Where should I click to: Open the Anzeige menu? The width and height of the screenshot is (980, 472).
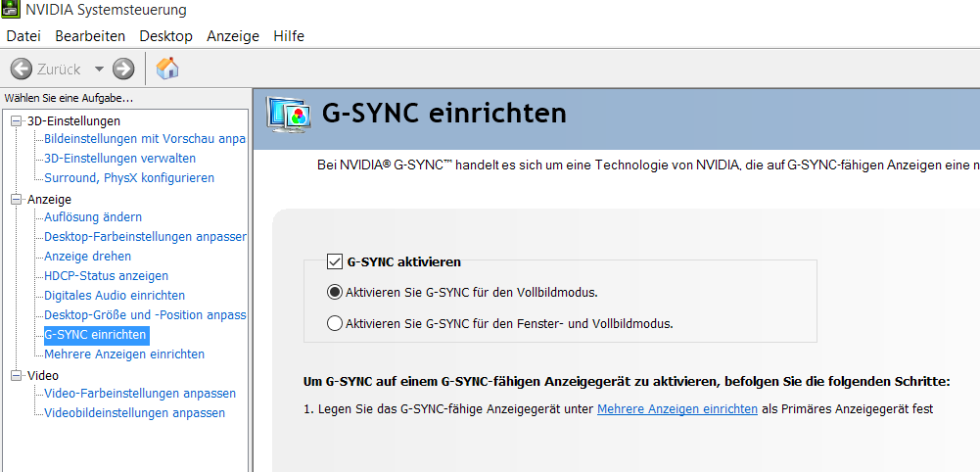tap(232, 36)
